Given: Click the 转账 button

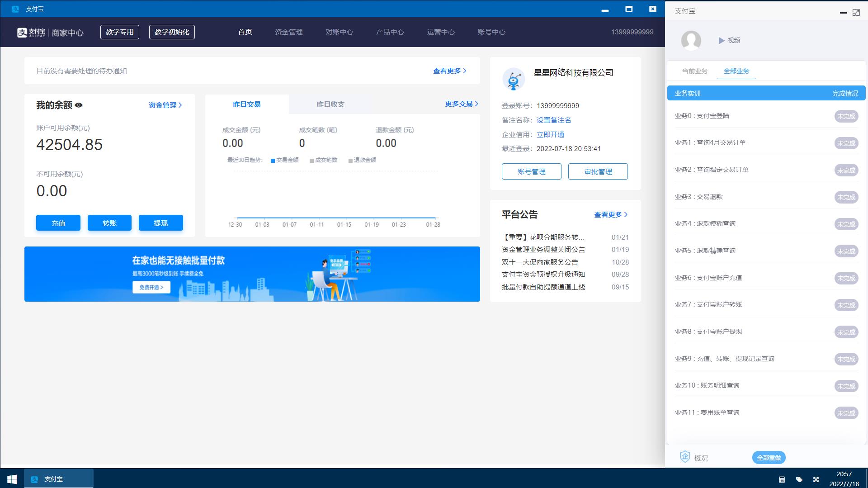Looking at the screenshot, I should click(x=109, y=223).
